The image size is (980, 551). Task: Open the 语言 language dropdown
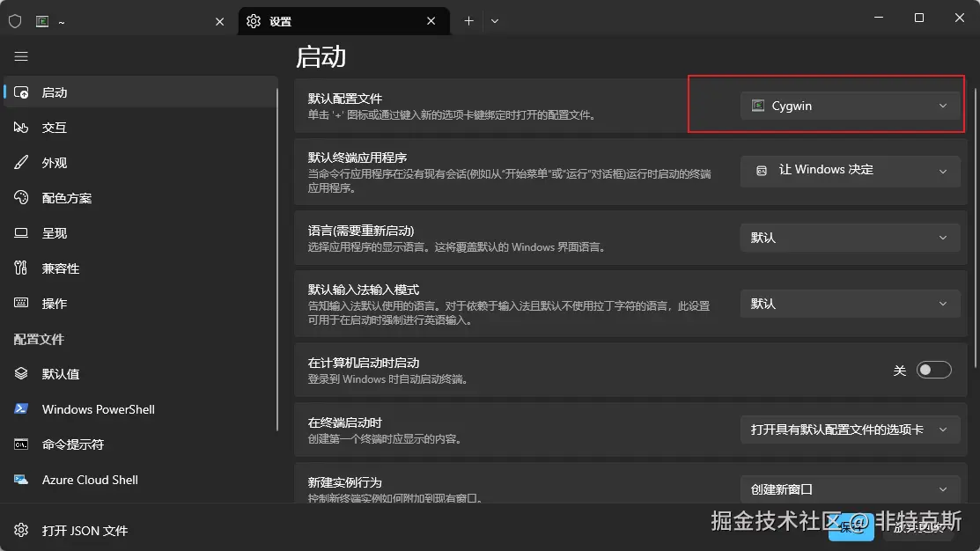pos(850,238)
